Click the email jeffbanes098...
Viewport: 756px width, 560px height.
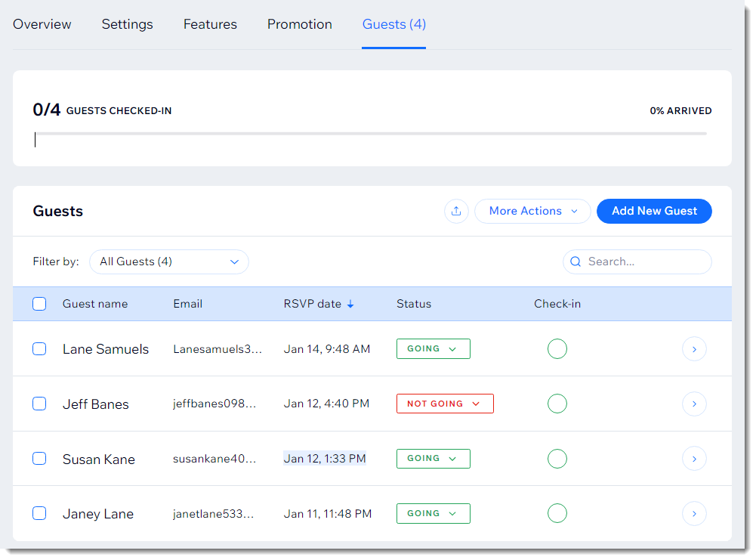tap(214, 404)
